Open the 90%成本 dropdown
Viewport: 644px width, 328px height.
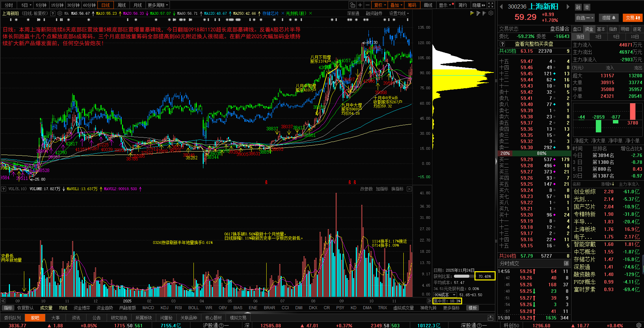pyautogui.click(x=445, y=295)
